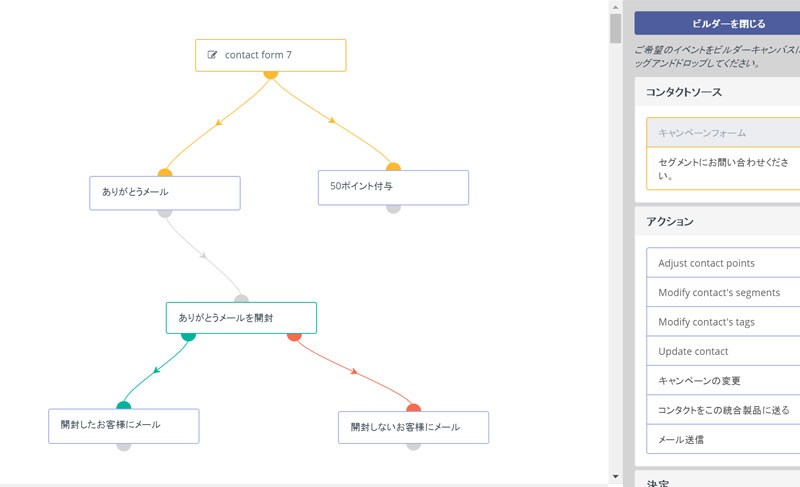Click the red no anchor of ありがとうメールを開封
The width and height of the screenshot is (800, 487).
294,337
